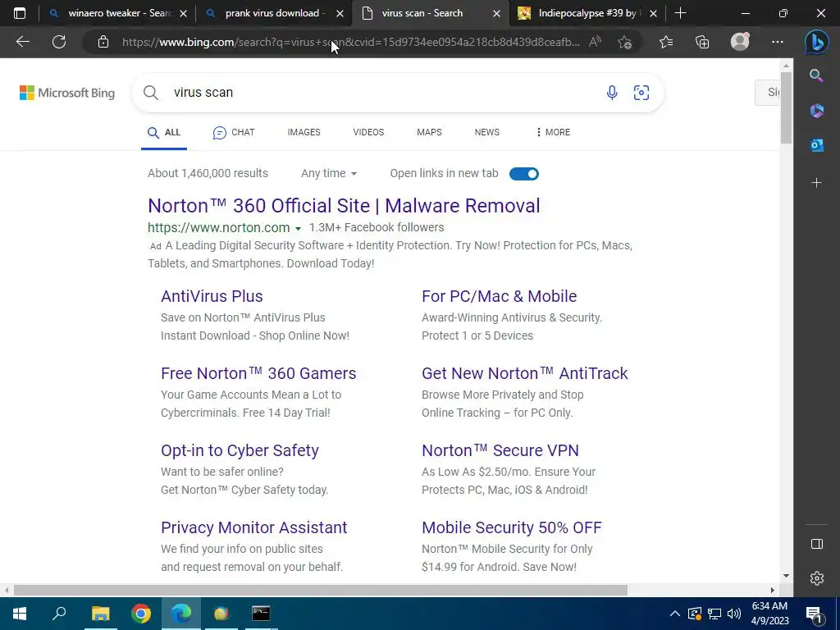This screenshot has width=840, height=630.
Task: View site information lock icon
Action: point(103,42)
